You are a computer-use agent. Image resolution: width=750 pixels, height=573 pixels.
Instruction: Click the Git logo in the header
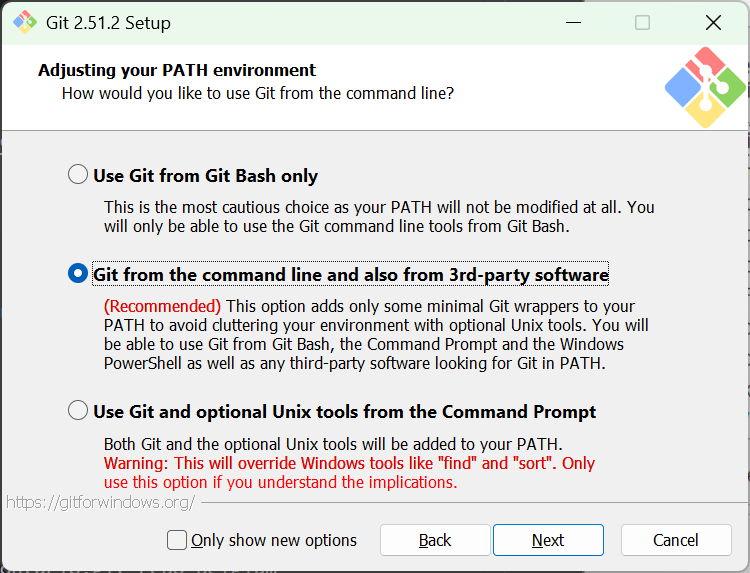coord(705,87)
